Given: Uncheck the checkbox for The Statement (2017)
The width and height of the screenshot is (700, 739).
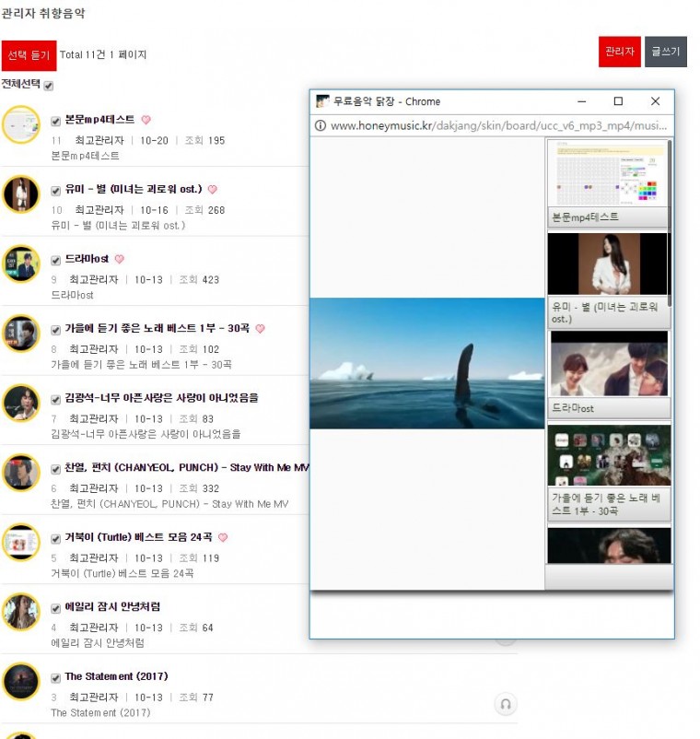Looking at the screenshot, I should [x=56, y=678].
